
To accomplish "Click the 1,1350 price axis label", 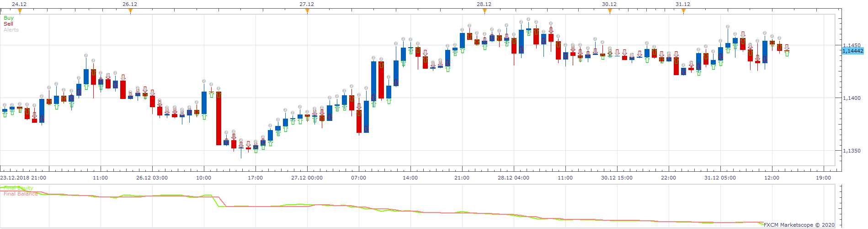I will click(852, 151).
